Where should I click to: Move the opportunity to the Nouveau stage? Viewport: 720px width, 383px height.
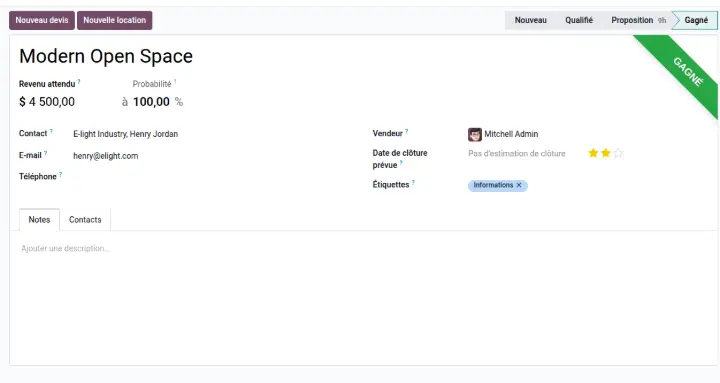(530, 20)
